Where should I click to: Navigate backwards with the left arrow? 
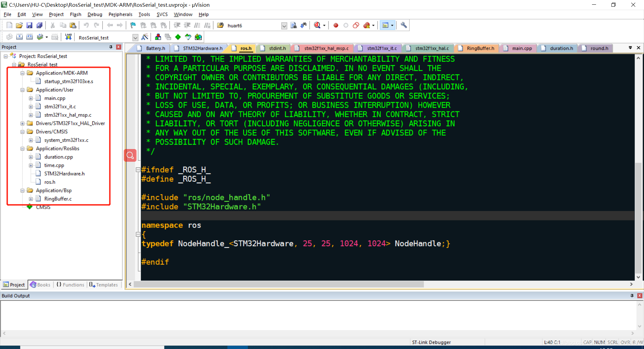pyautogui.click(x=110, y=25)
